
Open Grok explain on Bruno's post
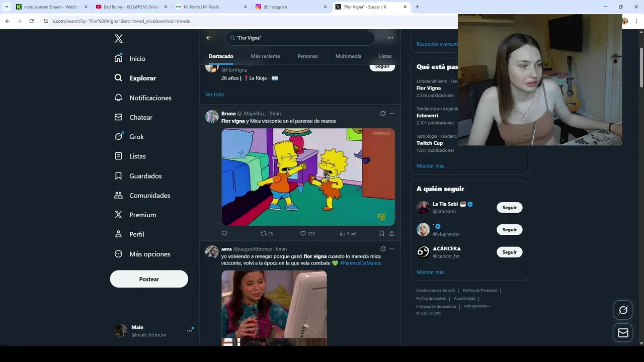click(383, 114)
